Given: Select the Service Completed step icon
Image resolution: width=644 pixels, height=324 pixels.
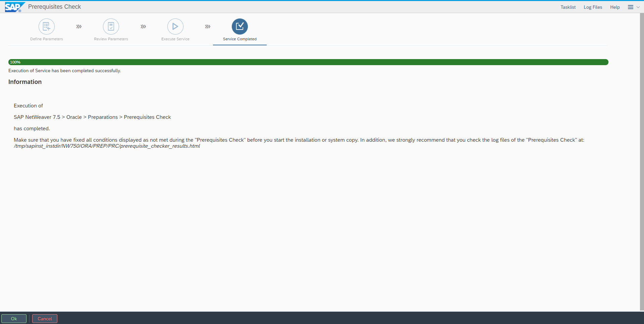Looking at the screenshot, I should [x=240, y=27].
